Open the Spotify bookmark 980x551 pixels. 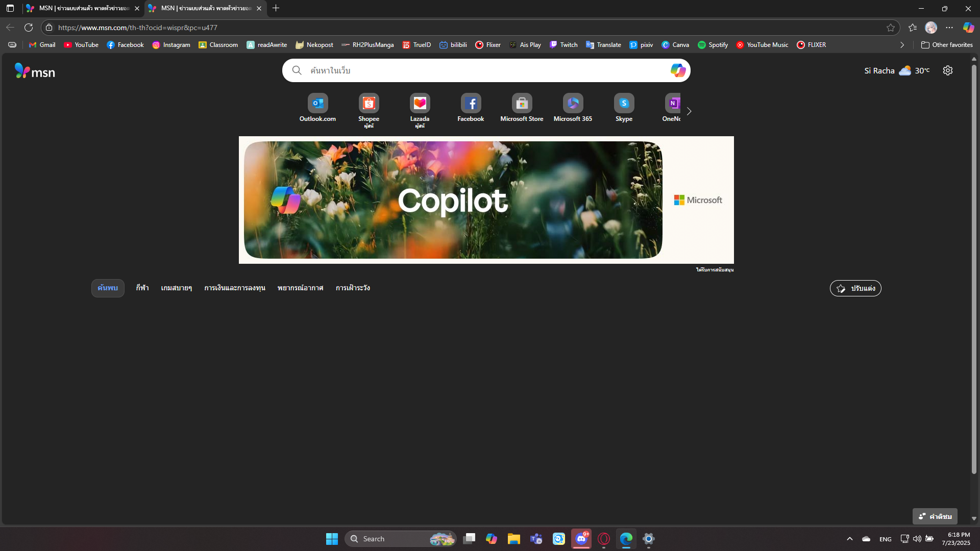click(x=713, y=45)
